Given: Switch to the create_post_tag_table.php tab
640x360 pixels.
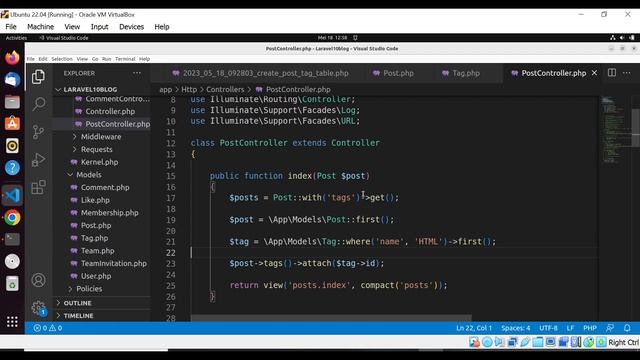Looking at the screenshot, I should [x=260, y=73].
